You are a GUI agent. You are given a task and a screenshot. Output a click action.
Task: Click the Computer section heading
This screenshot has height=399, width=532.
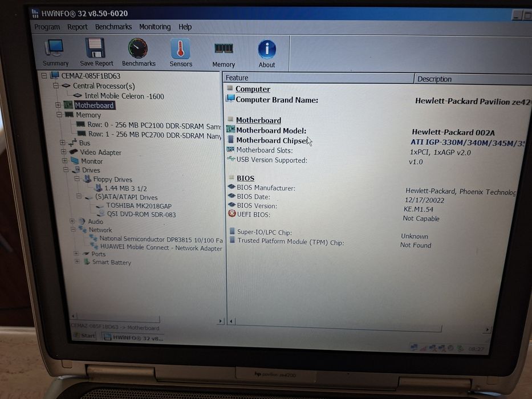pyautogui.click(x=253, y=89)
